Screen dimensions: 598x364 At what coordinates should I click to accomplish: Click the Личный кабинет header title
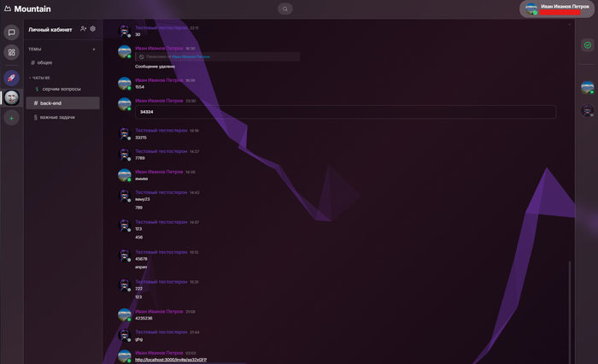[50, 29]
